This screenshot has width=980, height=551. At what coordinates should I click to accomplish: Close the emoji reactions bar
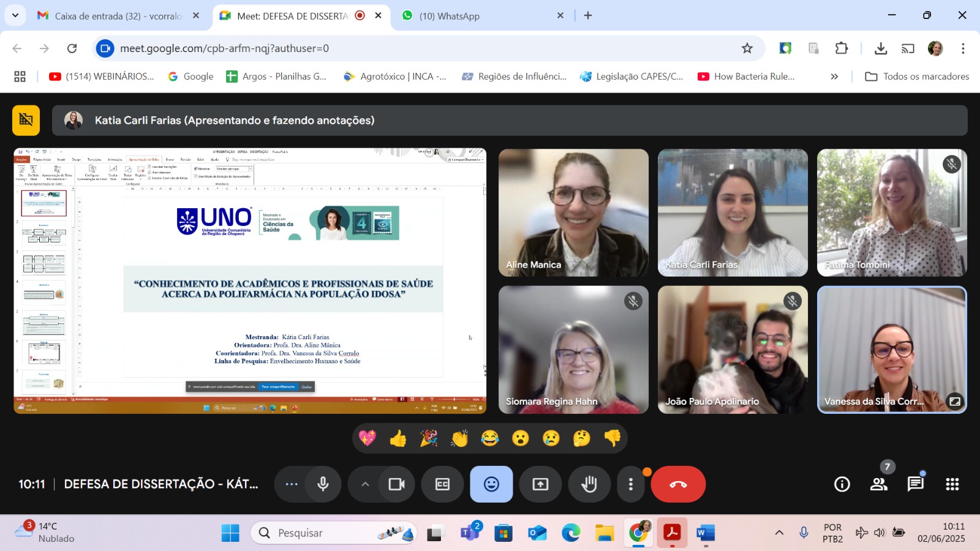491,484
